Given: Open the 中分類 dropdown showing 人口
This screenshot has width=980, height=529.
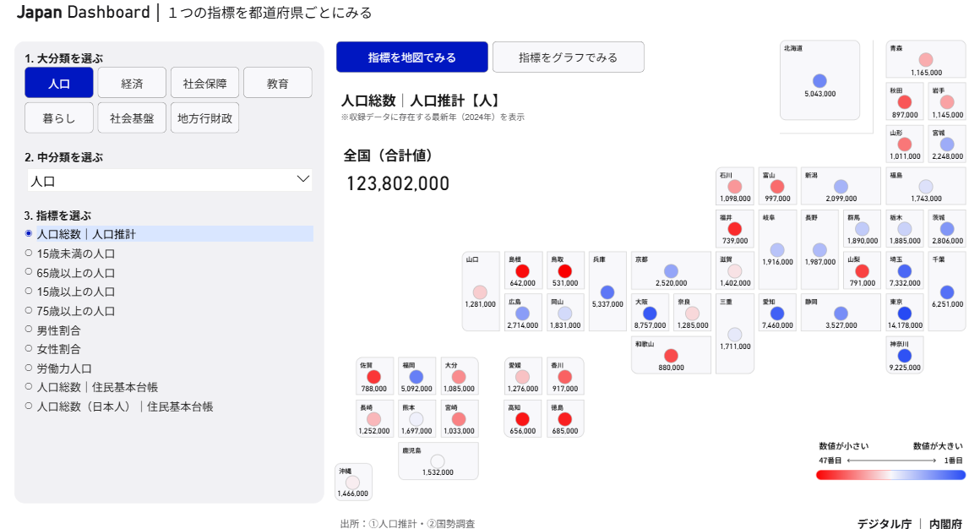Looking at the screenshot, I should pos(169,180).
